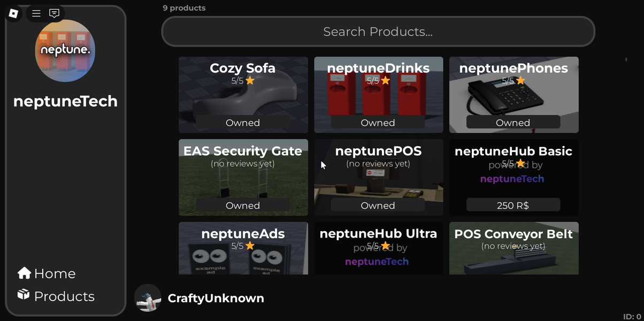The height and width of the screenshot is (321, 644).
Task: Open the neptuneHub Ultra title
Action: coord(378,234)
